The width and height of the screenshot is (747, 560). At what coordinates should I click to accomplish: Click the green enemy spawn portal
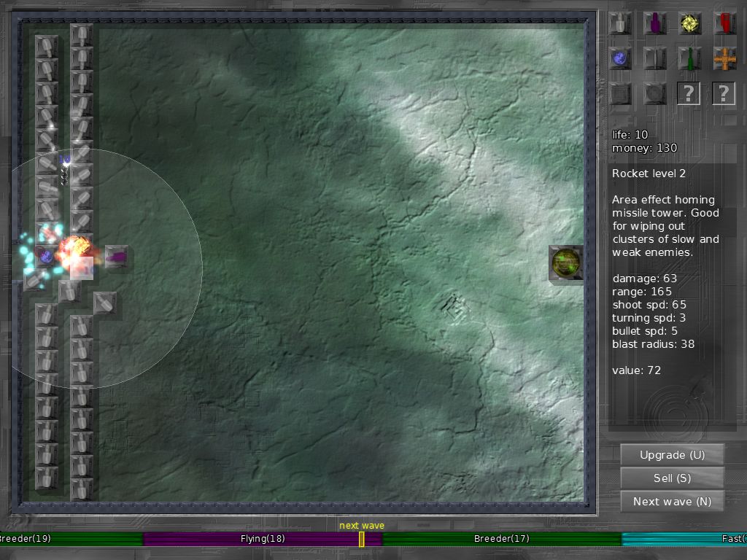[x=566, y=262]
